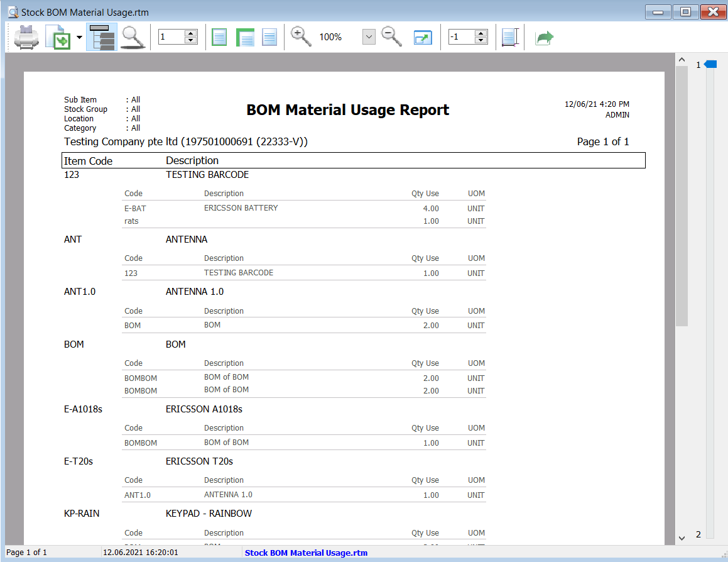
Task: Toggle the thumbnail outline panel
Action: [x=101, y=36]
